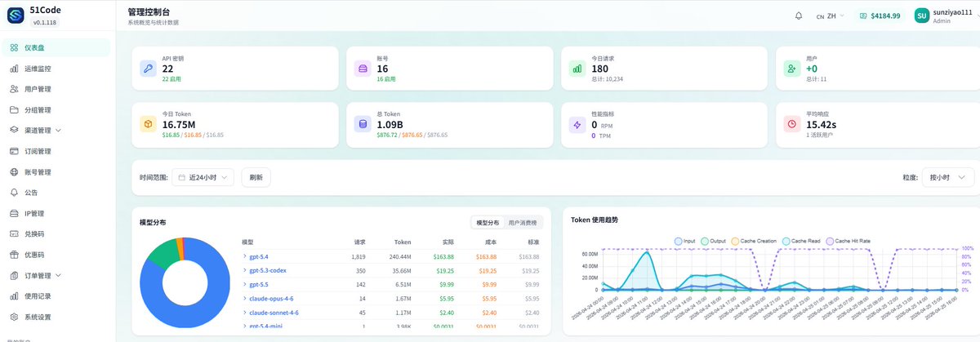The width and height of the screenshot is (980, 342).
Task: Expand the 渠道管理 sidebar group
Action: click(57, 131)
